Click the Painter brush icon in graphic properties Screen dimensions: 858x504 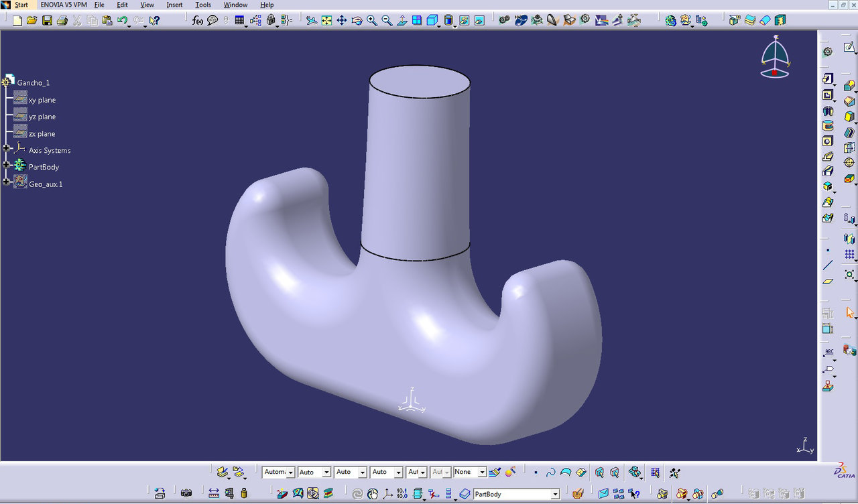(x=495, y=472)
